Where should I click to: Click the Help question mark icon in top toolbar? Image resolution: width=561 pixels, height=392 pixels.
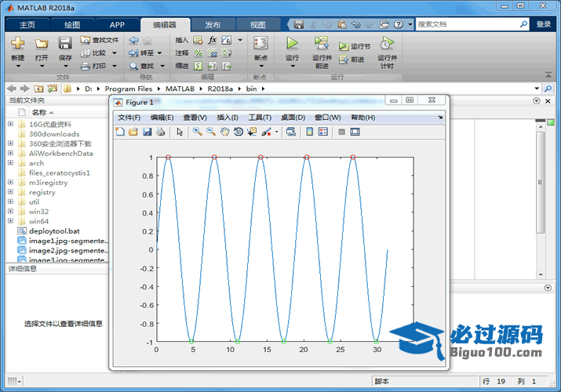click(x=399, y=24)
